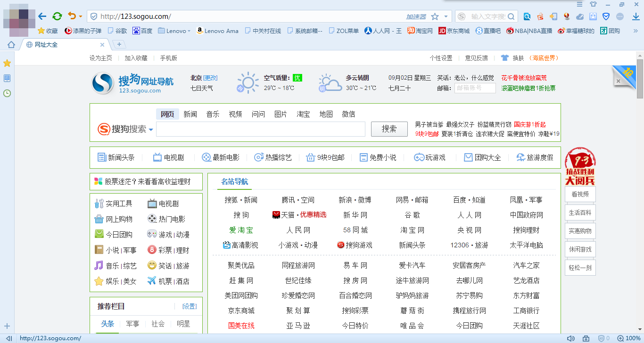Open the skin shirt icon in title bar
Viewport: 644px width, 343px height.
[593, 4]
